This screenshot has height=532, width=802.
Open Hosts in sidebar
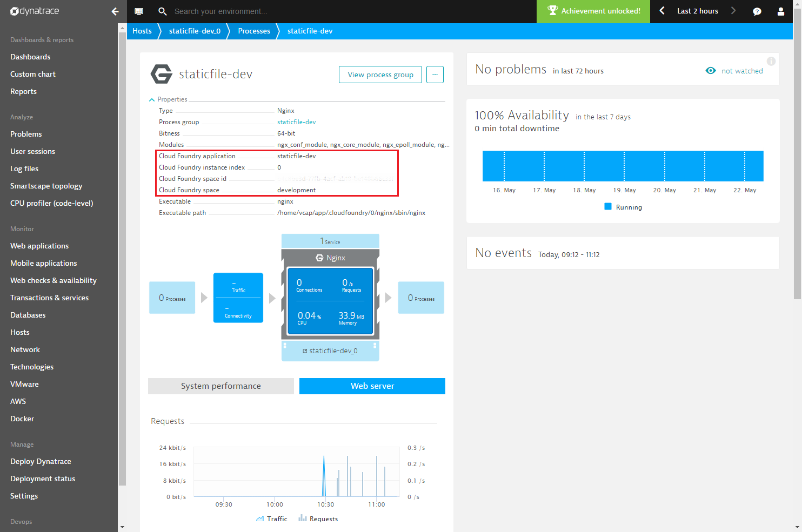20,332
